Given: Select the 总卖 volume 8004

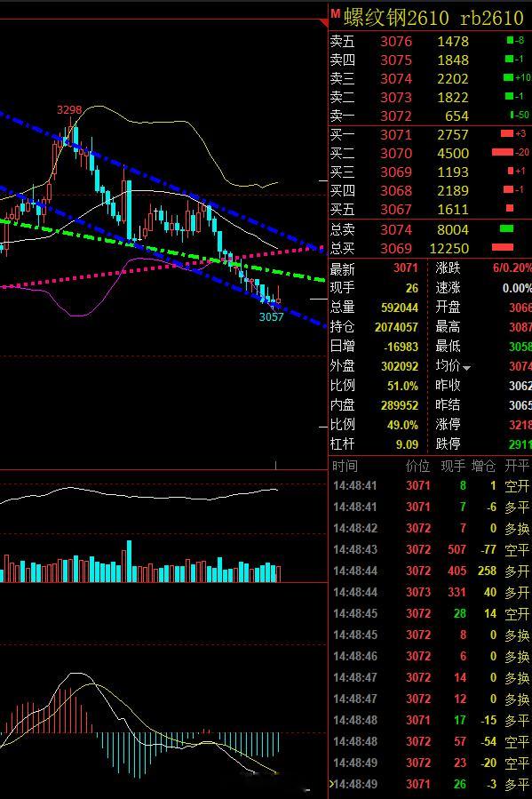Looking at the screenshot, I should pos(453,230).
